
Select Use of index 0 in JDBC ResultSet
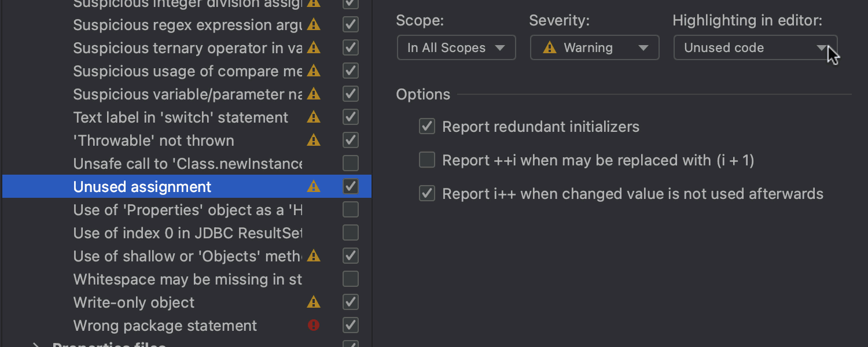click(x=187, y=233)
